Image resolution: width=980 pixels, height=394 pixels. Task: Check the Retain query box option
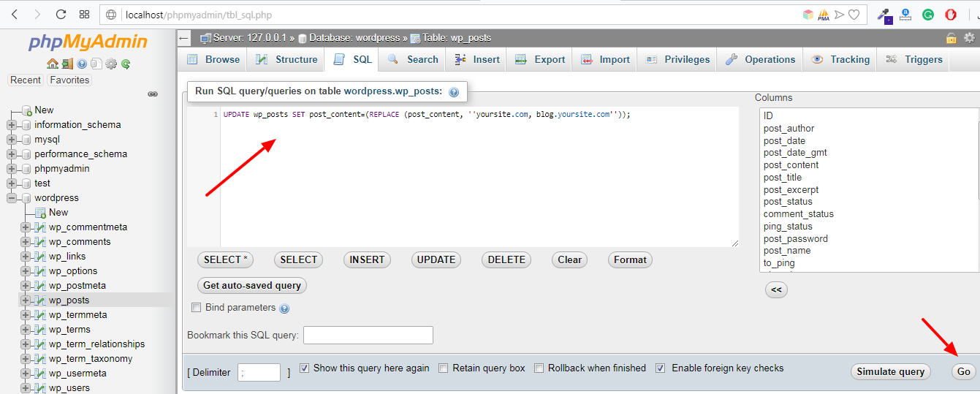point(444,368)
